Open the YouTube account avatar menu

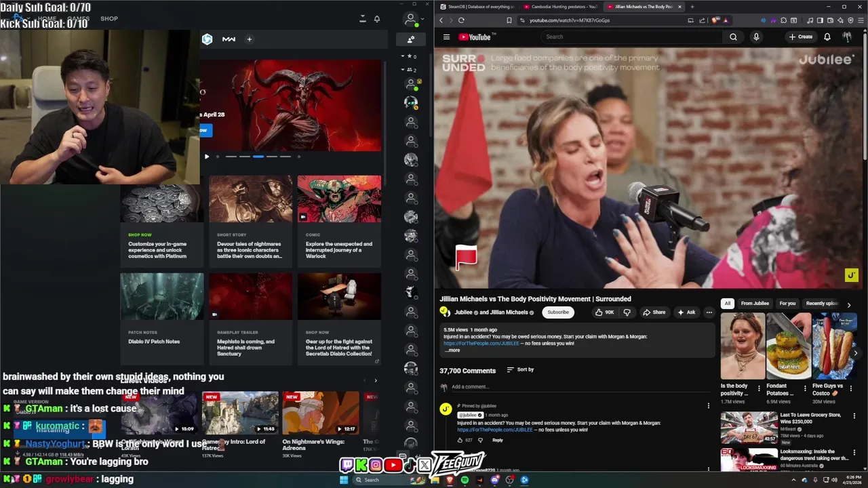(x=847, y=37)
